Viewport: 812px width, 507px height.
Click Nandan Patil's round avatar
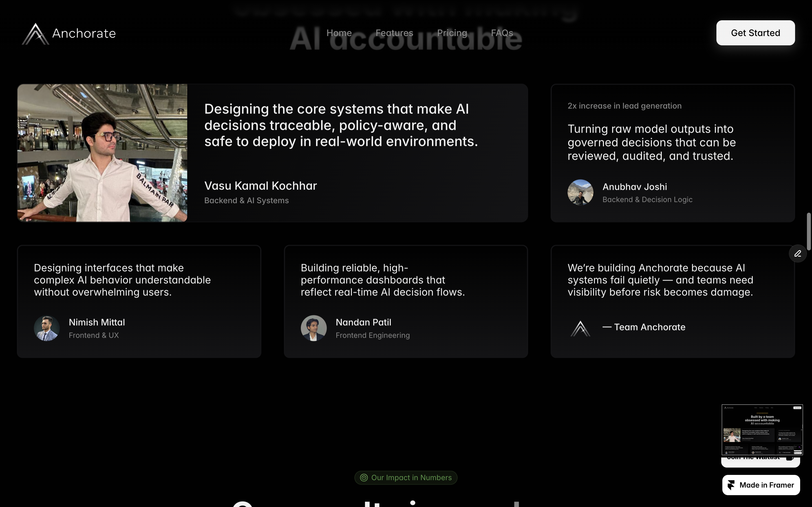314,328
